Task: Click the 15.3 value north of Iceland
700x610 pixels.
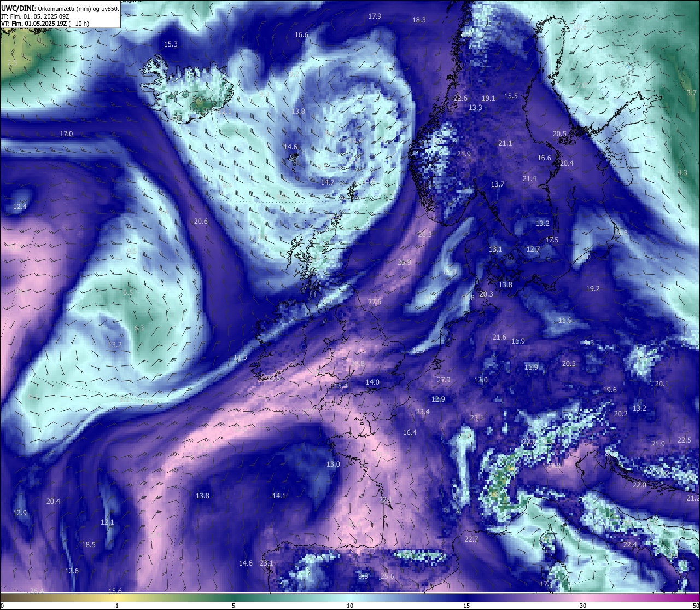Action: [x=171, y=44]
